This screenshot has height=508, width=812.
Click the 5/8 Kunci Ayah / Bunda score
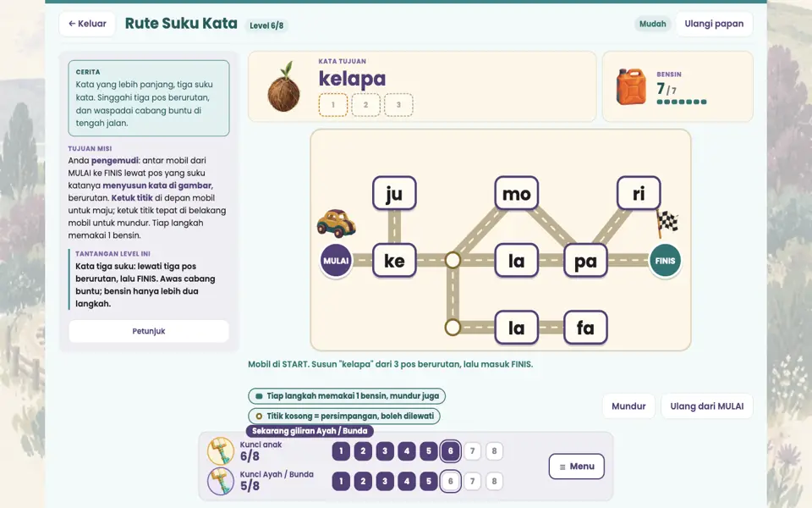coord(250,486)
